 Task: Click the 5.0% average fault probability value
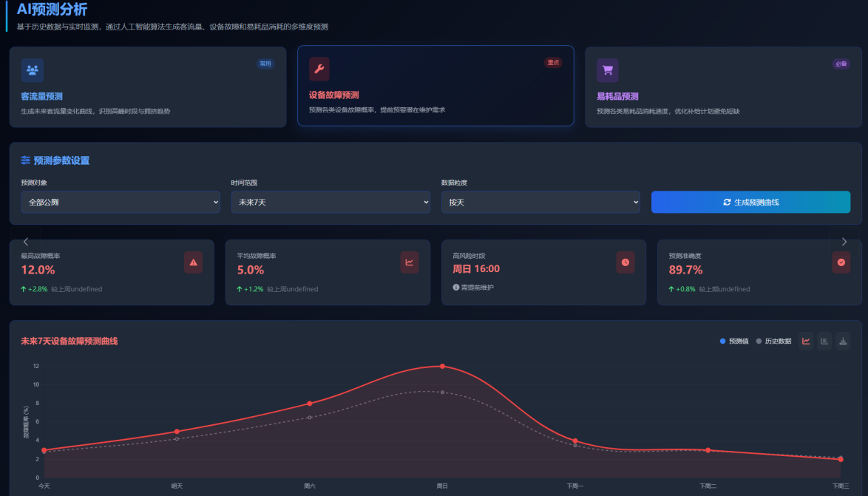[x=251, y=270]
